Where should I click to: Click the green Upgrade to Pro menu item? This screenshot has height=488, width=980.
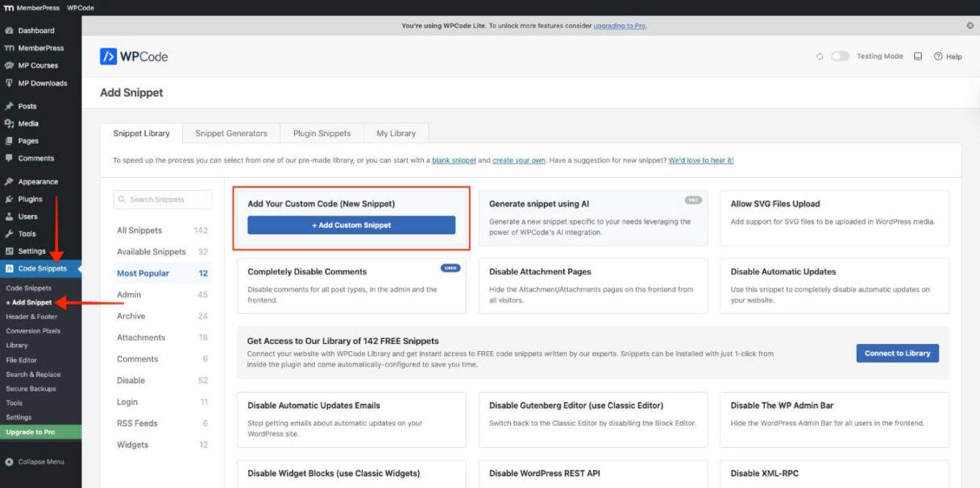point(40,432)
